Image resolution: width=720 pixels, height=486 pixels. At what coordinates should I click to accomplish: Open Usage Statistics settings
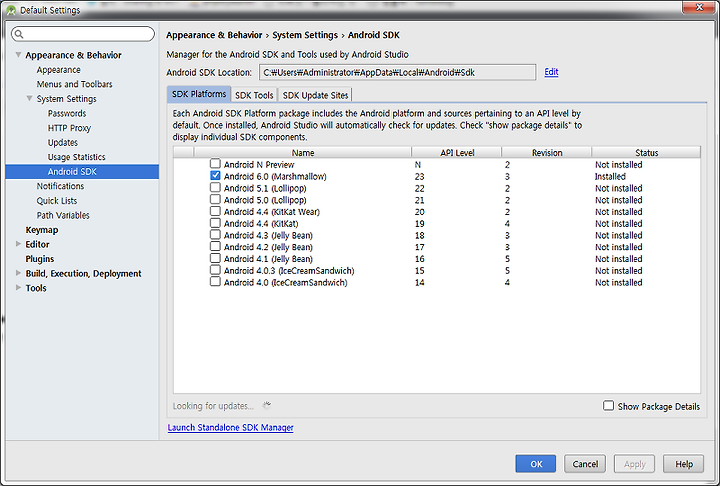[x=77, y=157]
